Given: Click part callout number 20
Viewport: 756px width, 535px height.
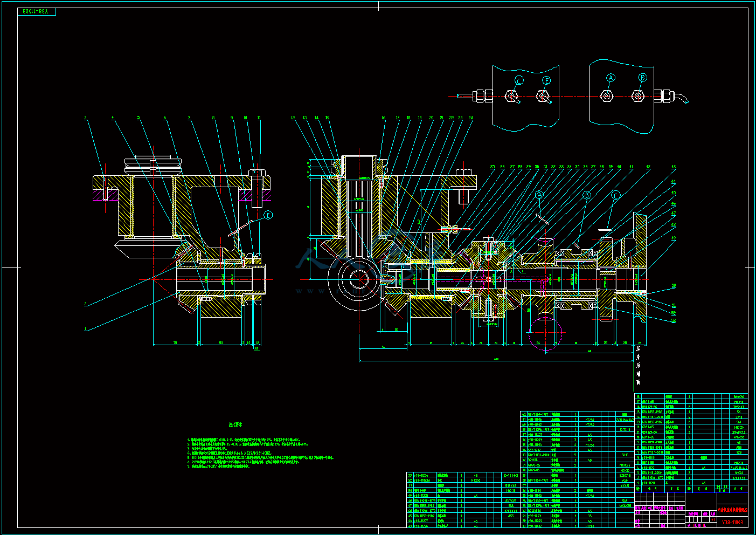Looking at the screenshot, I should [432, 118].
